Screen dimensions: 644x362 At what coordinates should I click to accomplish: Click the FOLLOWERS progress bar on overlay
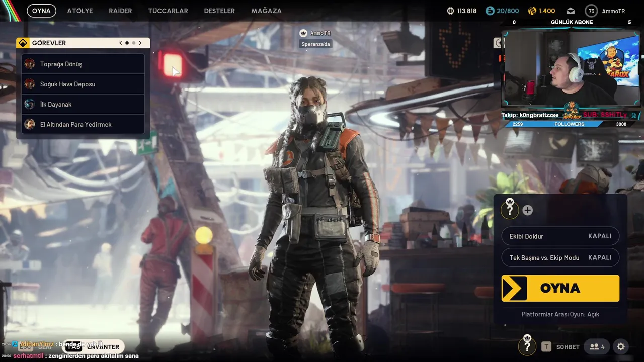pyautogui.click(x=569, y=124)
